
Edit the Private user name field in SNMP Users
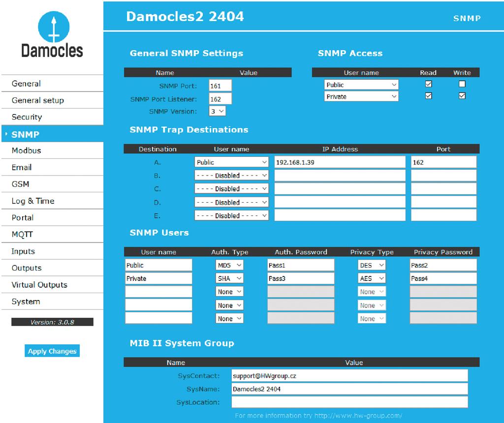click(158, 278)
